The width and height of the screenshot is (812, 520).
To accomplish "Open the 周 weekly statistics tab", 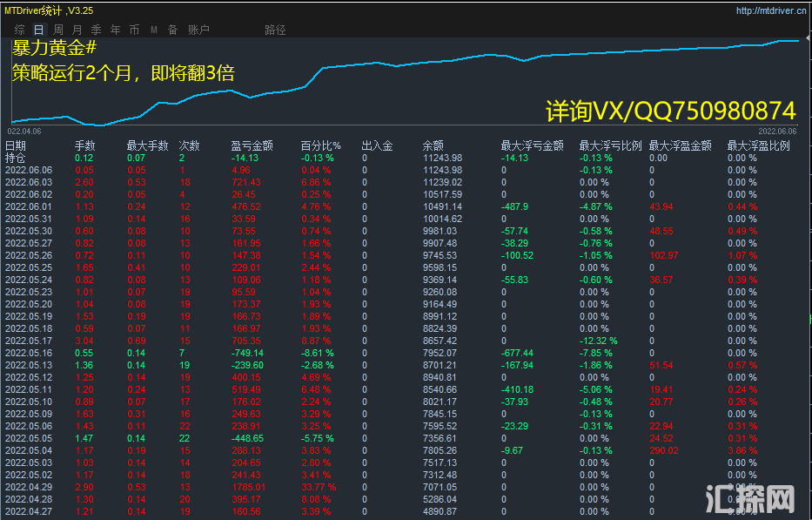I will pyautogui.click(x=58, y=30).
